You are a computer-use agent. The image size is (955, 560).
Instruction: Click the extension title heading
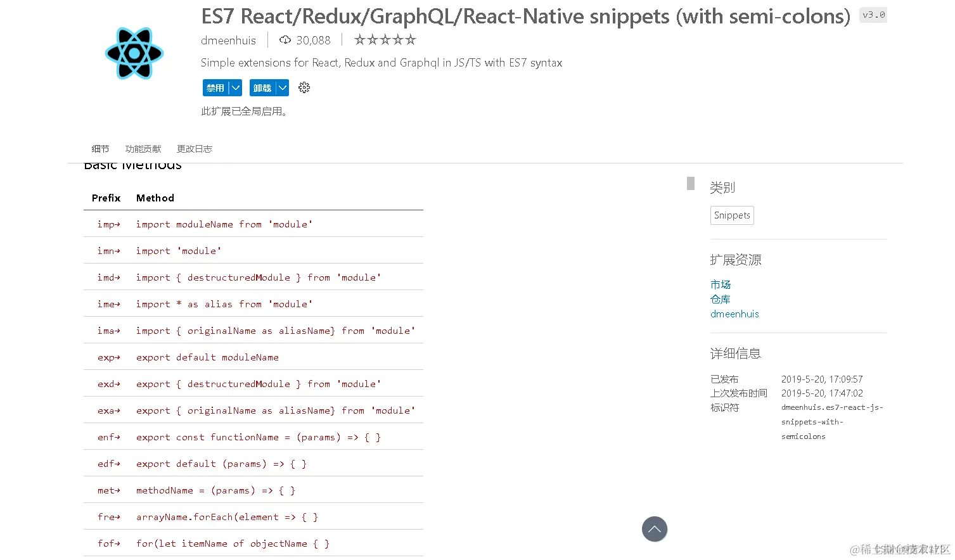pos(525,16)
